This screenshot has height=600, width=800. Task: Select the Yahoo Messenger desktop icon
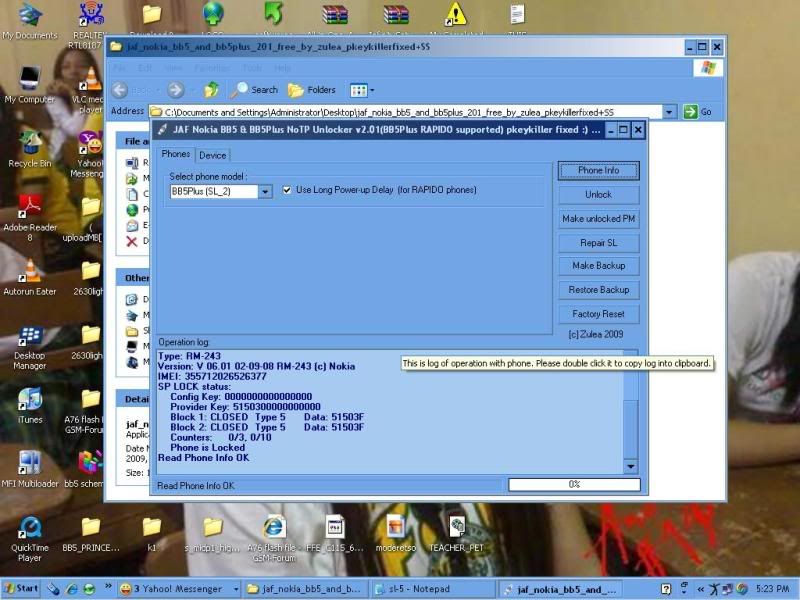90,154
